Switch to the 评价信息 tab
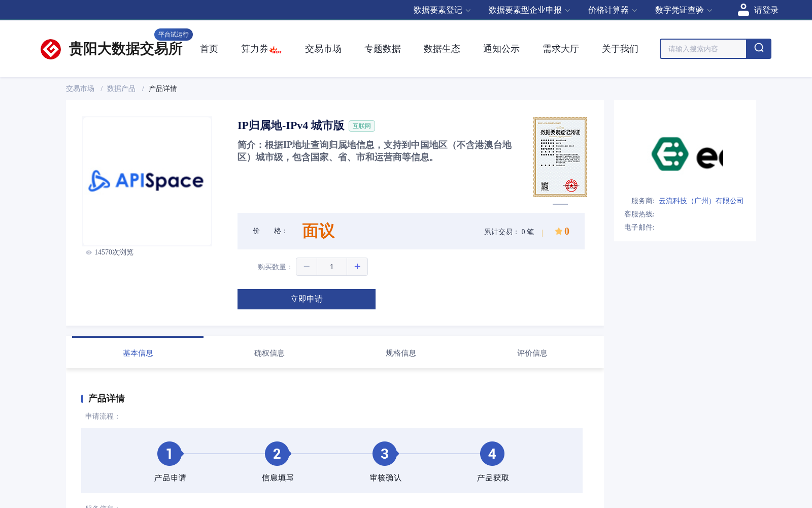 point(532,353)
